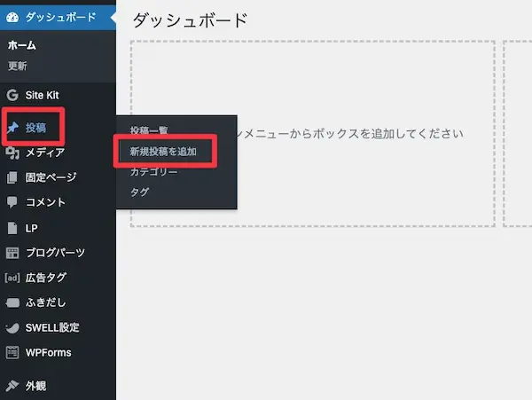Open タグ in the posts submenu
532x400 pixels.
pos(139,192)
